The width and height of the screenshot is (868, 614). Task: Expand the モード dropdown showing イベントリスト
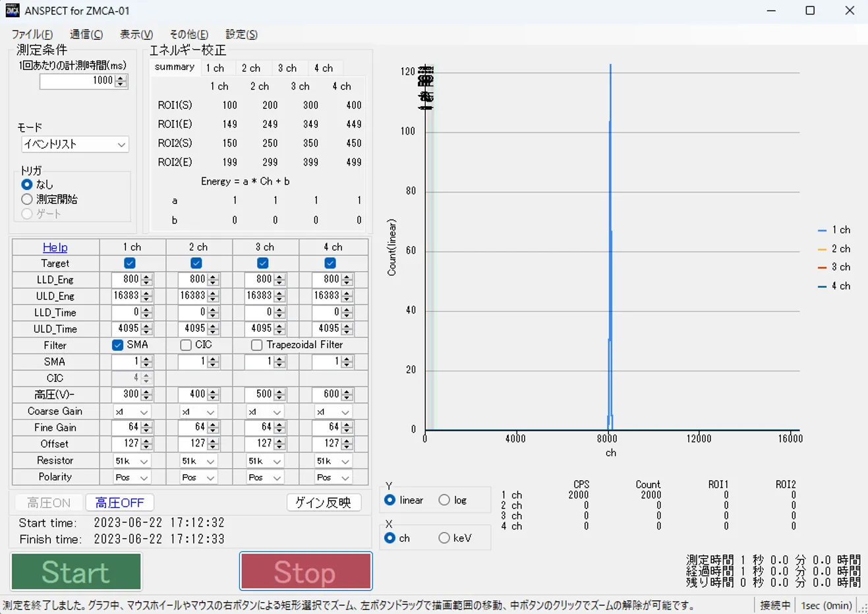coord(74,144)
